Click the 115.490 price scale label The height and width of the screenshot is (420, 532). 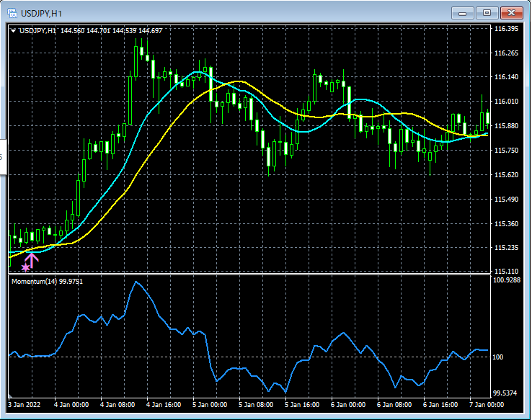point(506,200)
